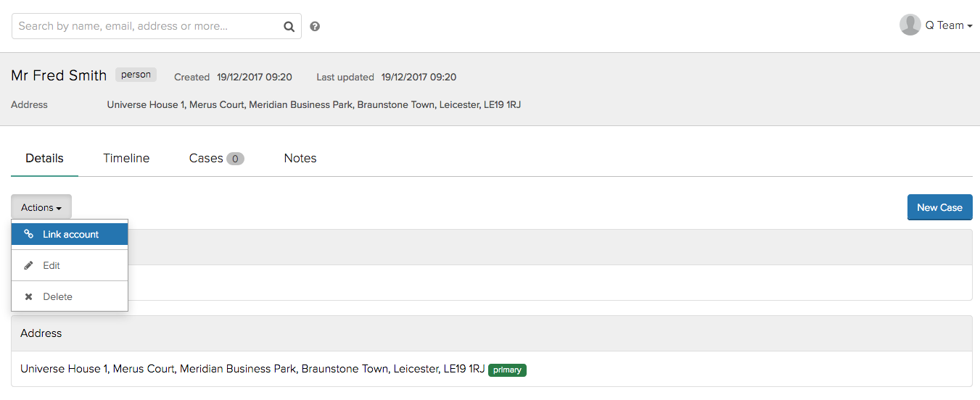
Task: Click the Q Team user avatar
Action: point(910,25)
